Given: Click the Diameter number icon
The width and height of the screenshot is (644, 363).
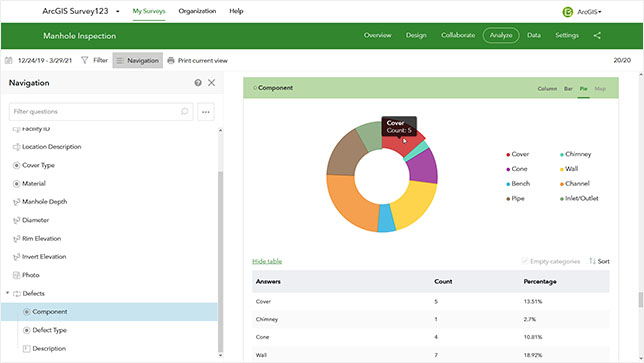Looking at the screenshot, I should (x=16, y=220).
